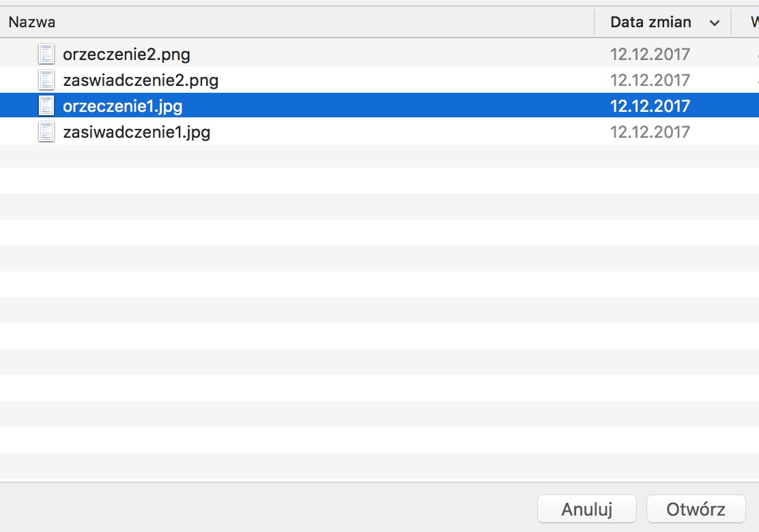Click the orzeczenie2.png file icon
The image size is (759, 532).
pyautogui.click(x=46, y=54)
